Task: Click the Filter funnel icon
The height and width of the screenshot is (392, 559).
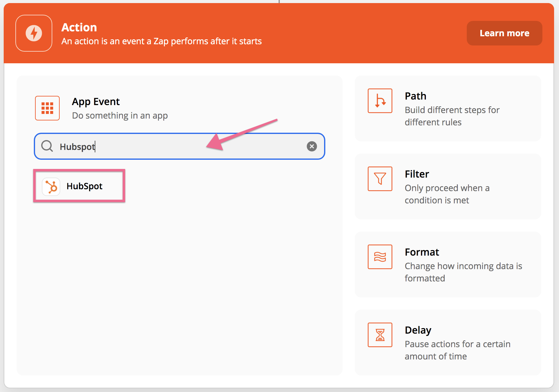Action: (380, 179)
